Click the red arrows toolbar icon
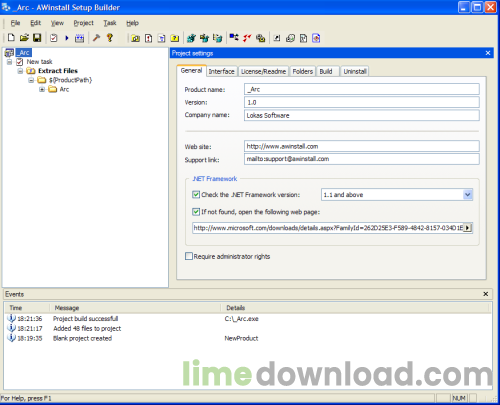 [x=247, y=38]
